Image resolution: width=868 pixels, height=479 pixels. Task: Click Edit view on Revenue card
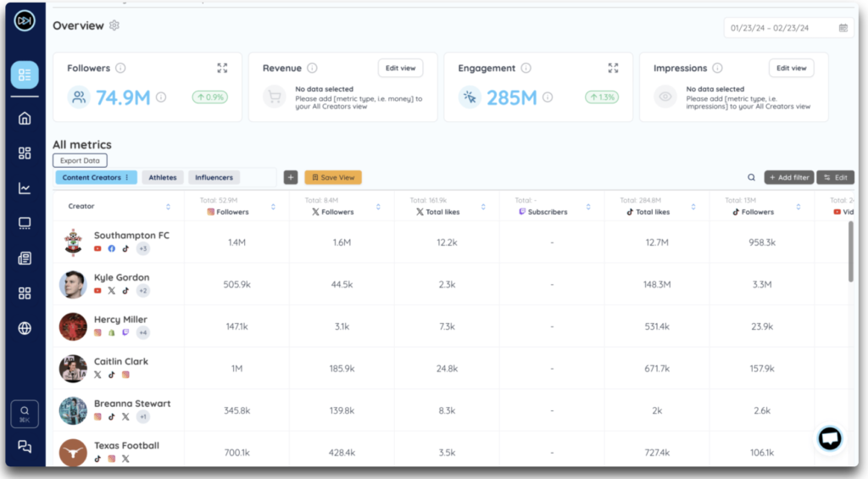coord(400,68)
